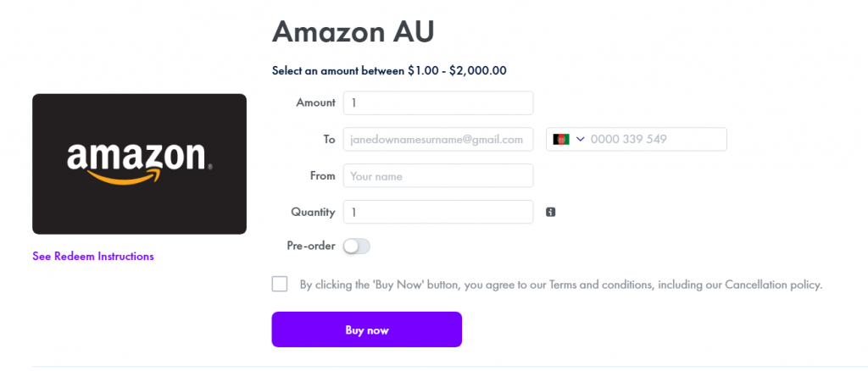868x371 pixels.
Task: Expand the country code dropdown chevron
Action: 581,139
